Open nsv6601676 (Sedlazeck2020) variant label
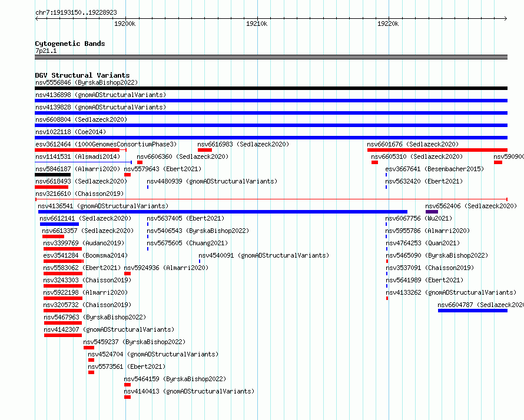Image resolution: width=524 pixels, height=420 pixels. 413,144
